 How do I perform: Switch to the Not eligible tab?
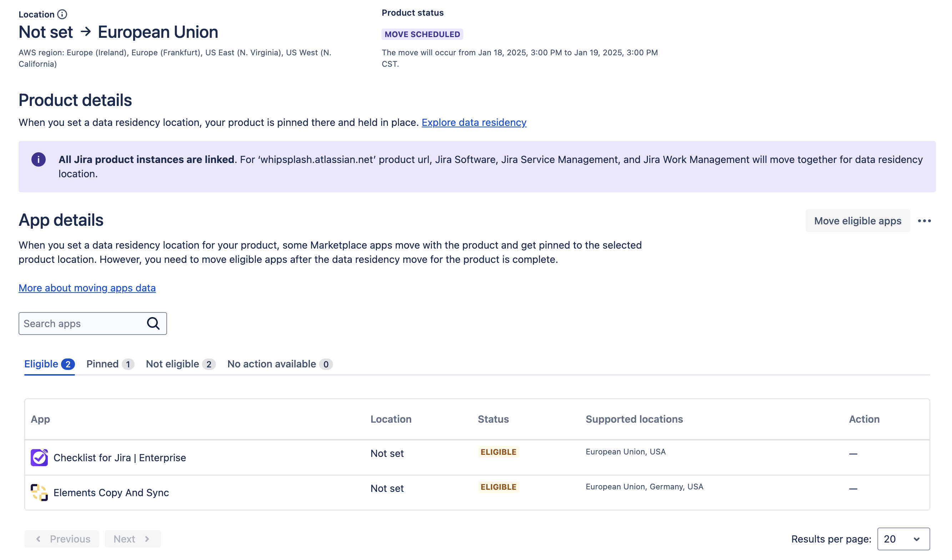click(180, 364)
